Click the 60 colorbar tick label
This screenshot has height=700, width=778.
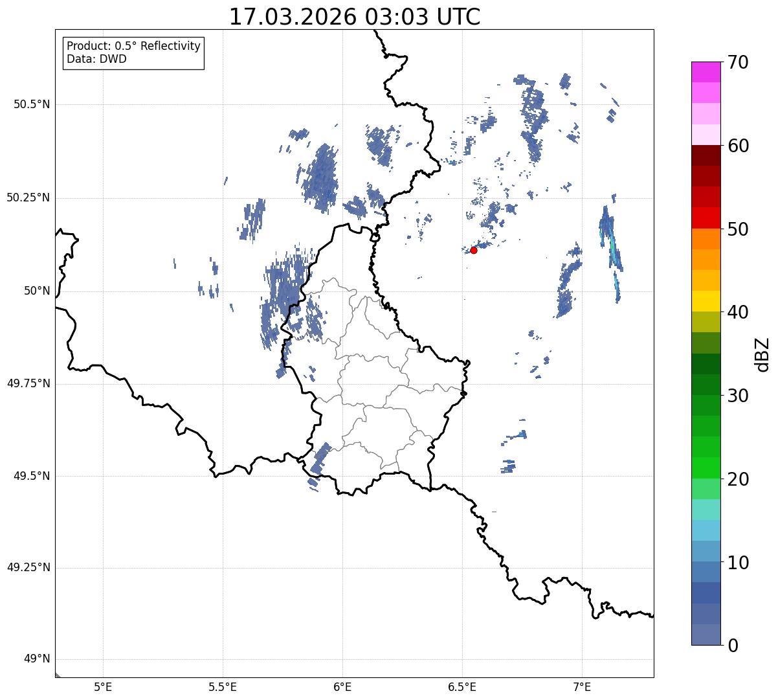[x=737, y=146]
